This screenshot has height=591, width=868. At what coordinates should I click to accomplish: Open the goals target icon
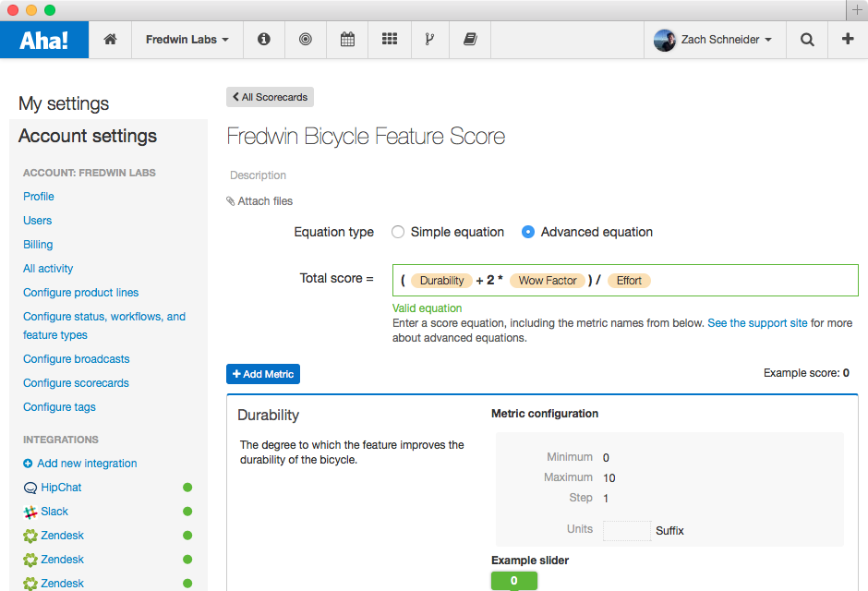pos(305,40)
